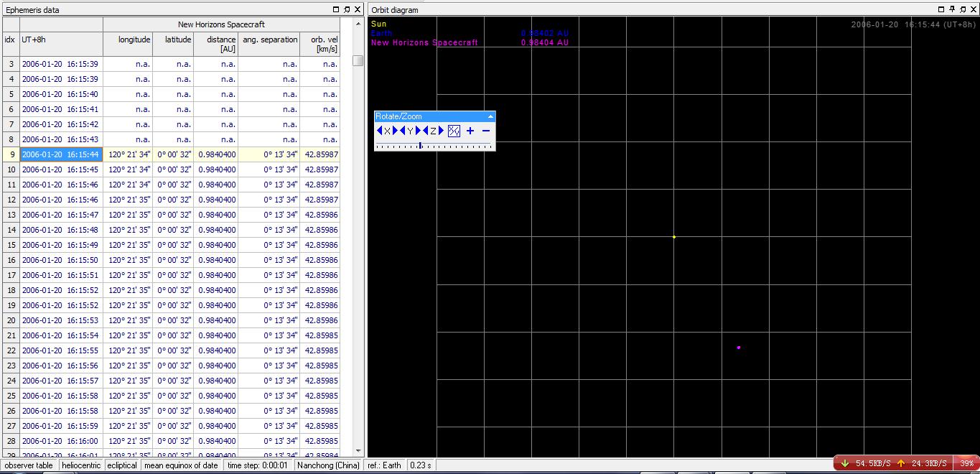Select the time cell 2006-01-20 16:15:50
The width and height of the screenshot is (980, 474).
(x=62, y=260)
